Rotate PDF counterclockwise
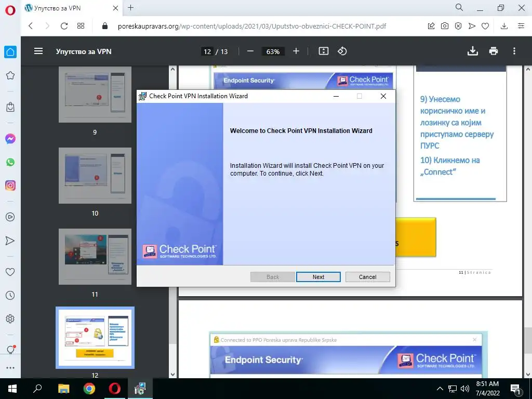Viewport: 532px width, 399px height. pyautogui.click(x=342, y=51)
